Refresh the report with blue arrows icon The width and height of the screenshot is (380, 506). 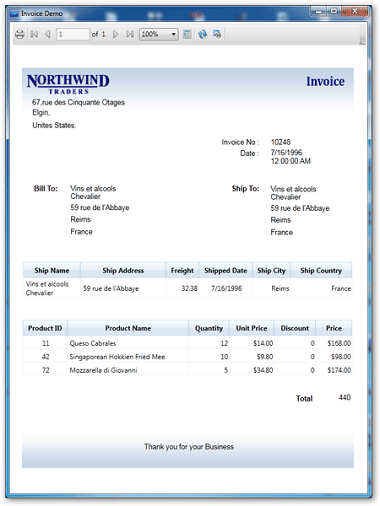(x=202, y=34)
